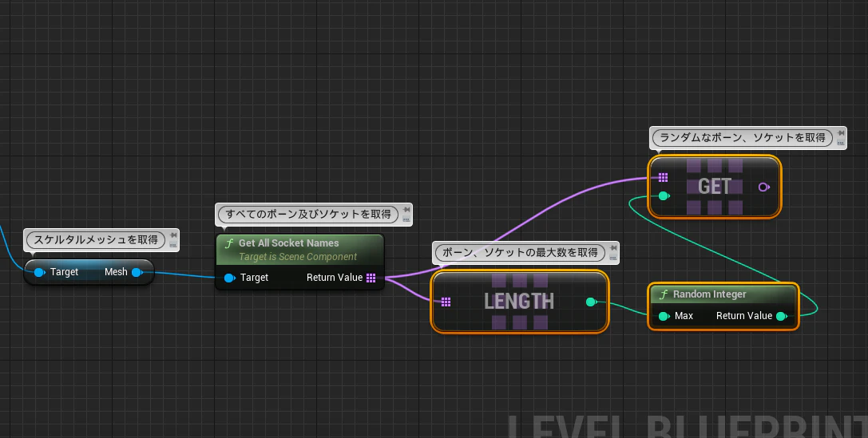This screenshot has width=868, height=438.
Task: Toggle pin on スケルタルメッシュを取得 comment bubble
Action: coord(173,235)
